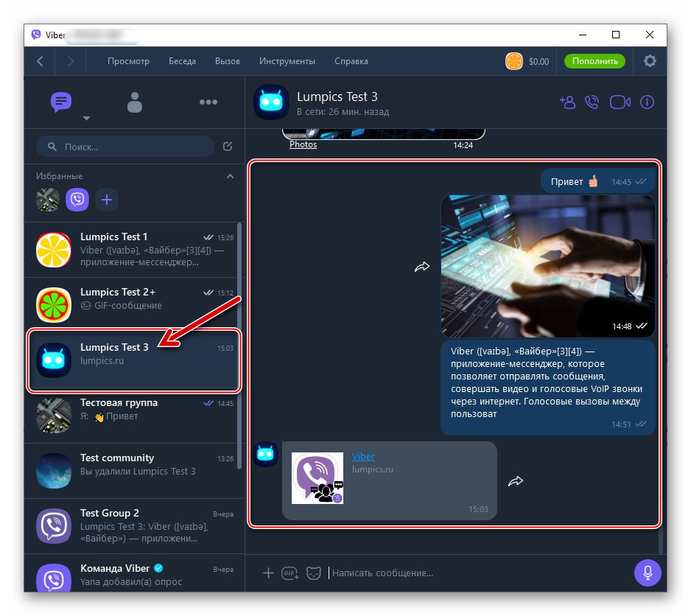This screenshot has height=616, width=691.
Task: Click the Viber description text message
Action: pyautogui.click(x=548, y=387)
